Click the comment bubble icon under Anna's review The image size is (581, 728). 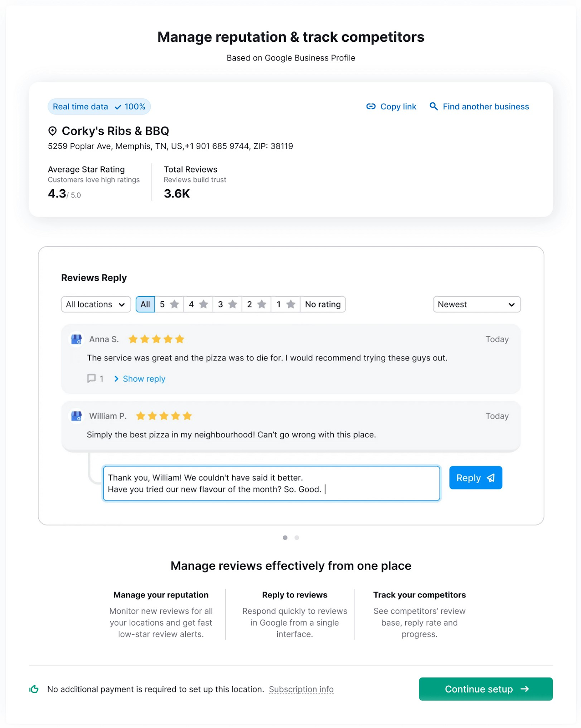pyautogui.click(x=92, y=379)
